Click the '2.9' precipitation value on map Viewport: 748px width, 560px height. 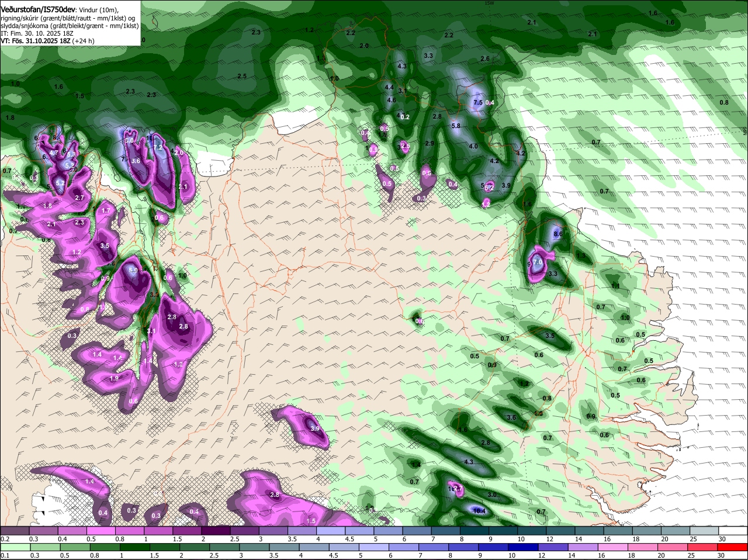coord(430,143)
